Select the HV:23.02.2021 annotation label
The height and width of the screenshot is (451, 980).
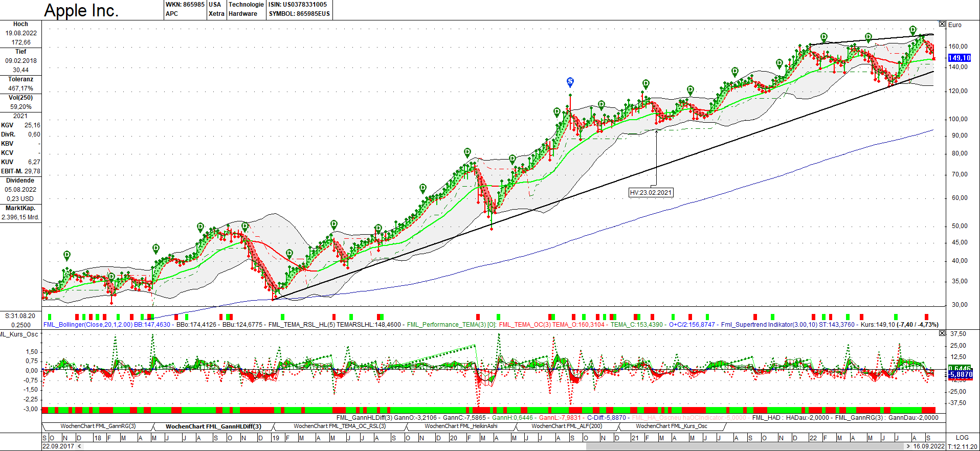tap(651, 193)
